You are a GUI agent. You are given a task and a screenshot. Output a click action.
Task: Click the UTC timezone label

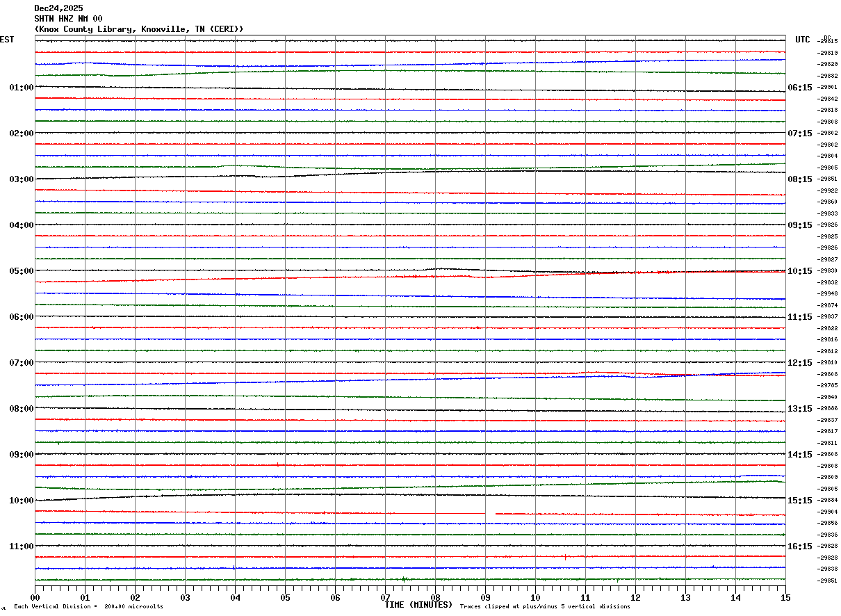click(x=803, y=40)
